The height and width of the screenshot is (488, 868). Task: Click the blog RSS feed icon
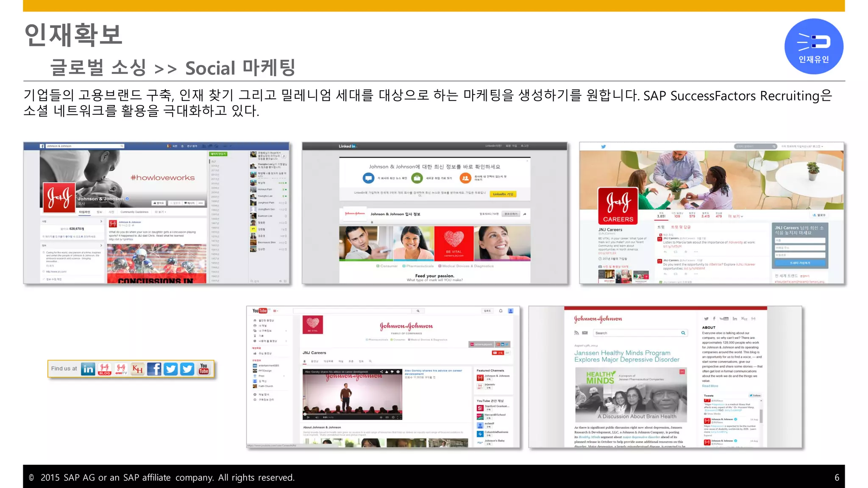(x=576, y=333)
